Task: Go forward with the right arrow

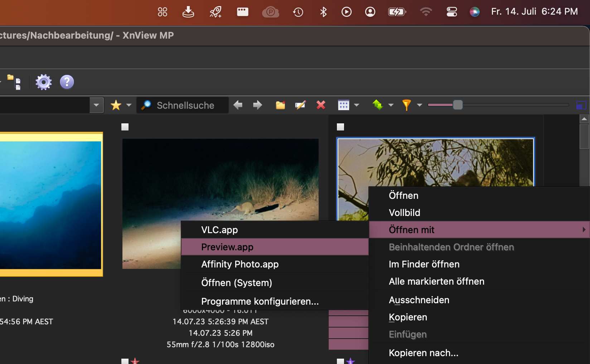Action: pyautogui.click(x=257, y=105)
